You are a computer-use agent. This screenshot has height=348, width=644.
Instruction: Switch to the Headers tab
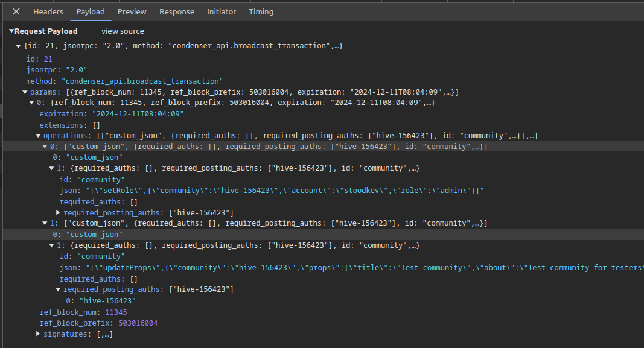point(48,12)
